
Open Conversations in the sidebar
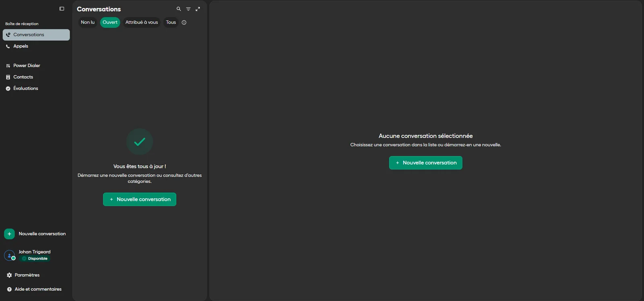tap(36, 35)
